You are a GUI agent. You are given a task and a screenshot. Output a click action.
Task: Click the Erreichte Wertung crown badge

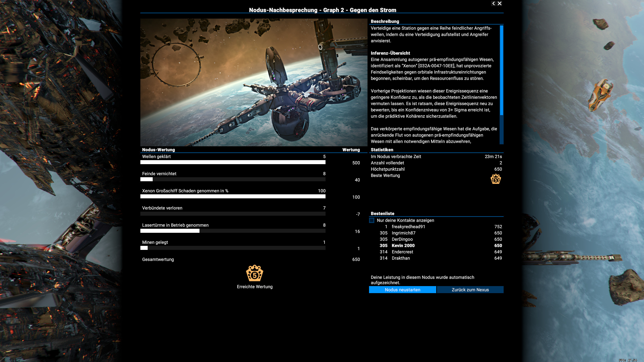[x=255, y=273]
